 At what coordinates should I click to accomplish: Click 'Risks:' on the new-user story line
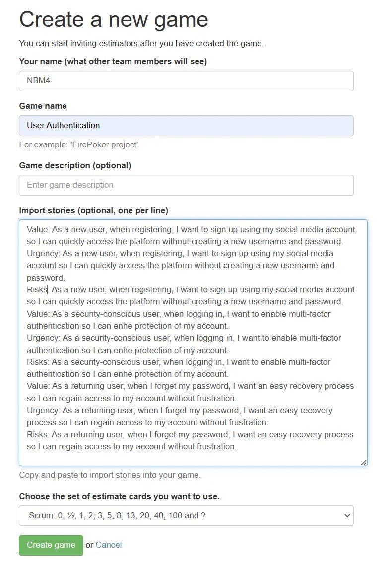point(38,289)
